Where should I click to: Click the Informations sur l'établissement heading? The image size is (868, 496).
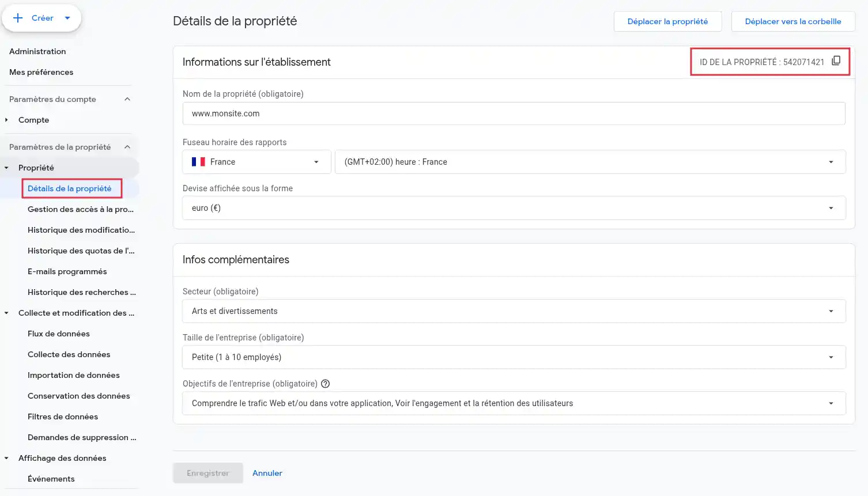click(256, 62)
